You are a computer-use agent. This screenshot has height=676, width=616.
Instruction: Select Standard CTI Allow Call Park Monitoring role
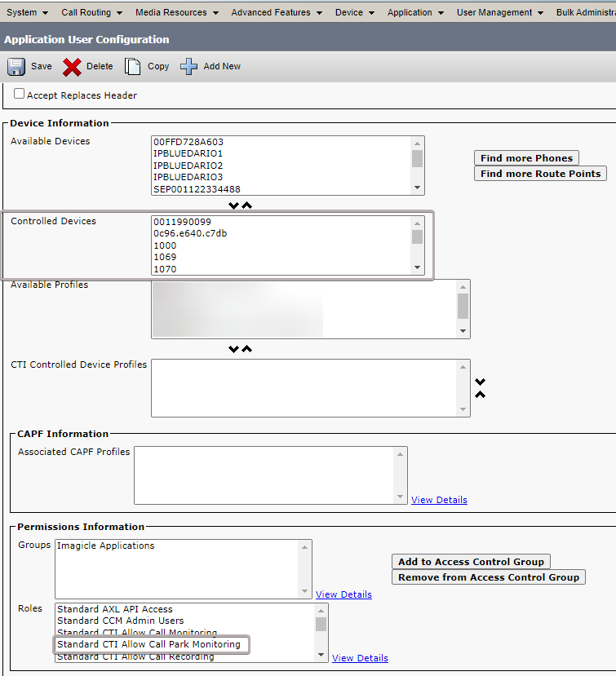[x=148, y=644]
